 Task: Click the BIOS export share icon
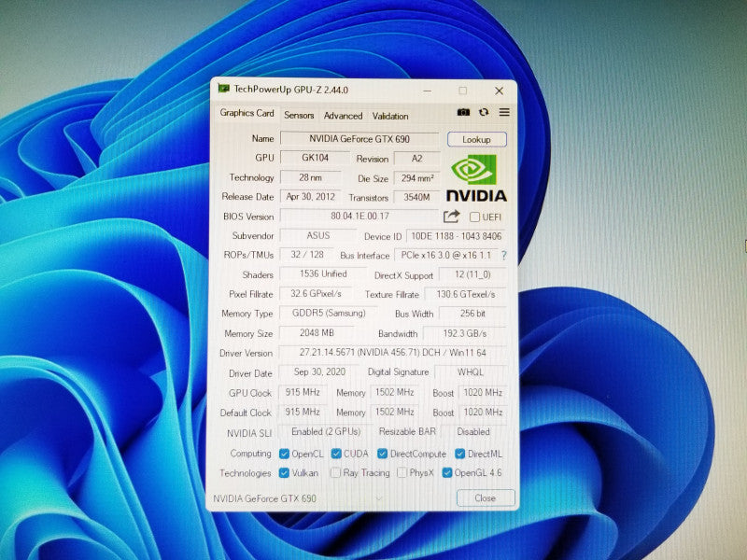point(452,217)
